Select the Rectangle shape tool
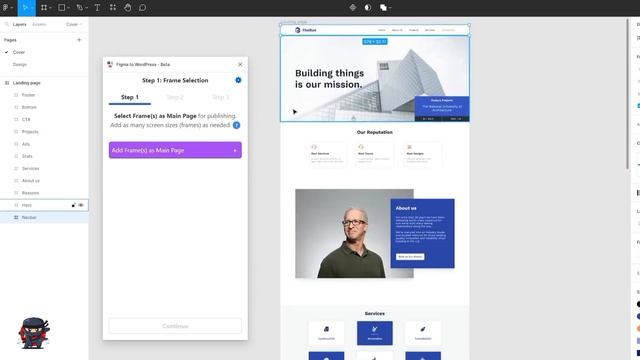Image resolution: width=640 pixels, height=360 pixels. click(62, 7)
